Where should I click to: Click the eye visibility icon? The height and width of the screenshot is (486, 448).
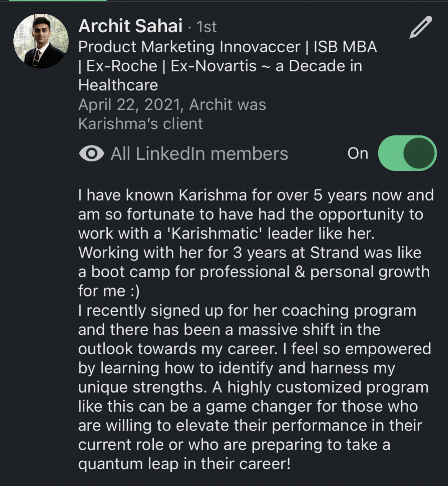click(x=91, y=154)
